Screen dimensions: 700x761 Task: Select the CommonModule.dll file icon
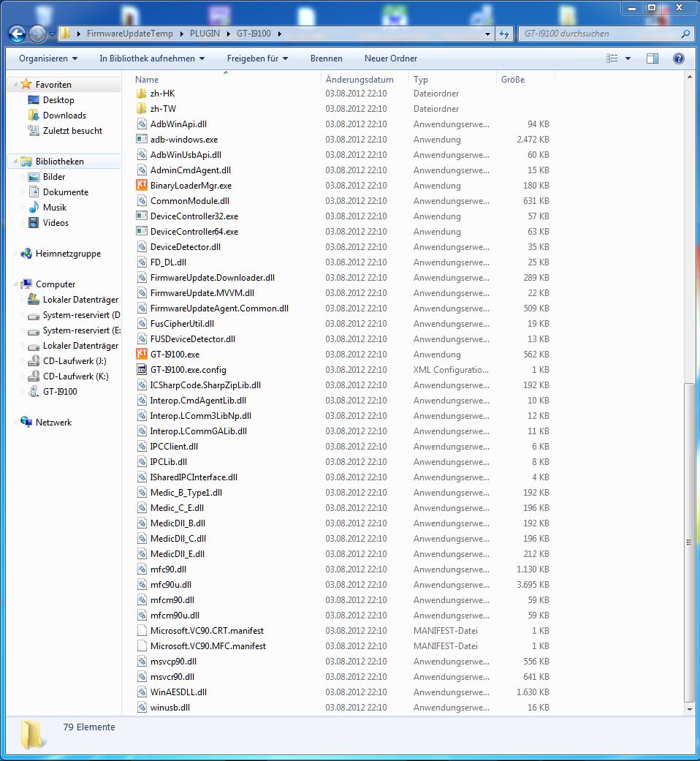[x=142, y=201]
